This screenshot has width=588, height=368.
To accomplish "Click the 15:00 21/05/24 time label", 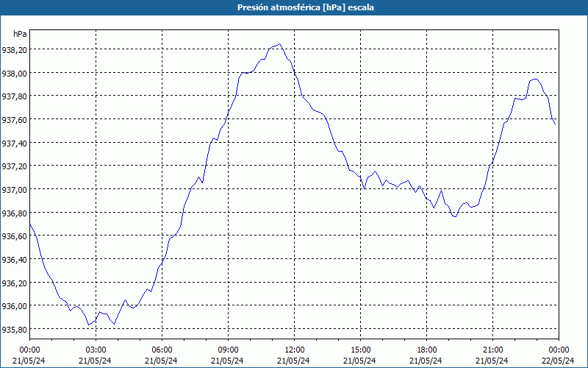I will (x=360, y=355).
